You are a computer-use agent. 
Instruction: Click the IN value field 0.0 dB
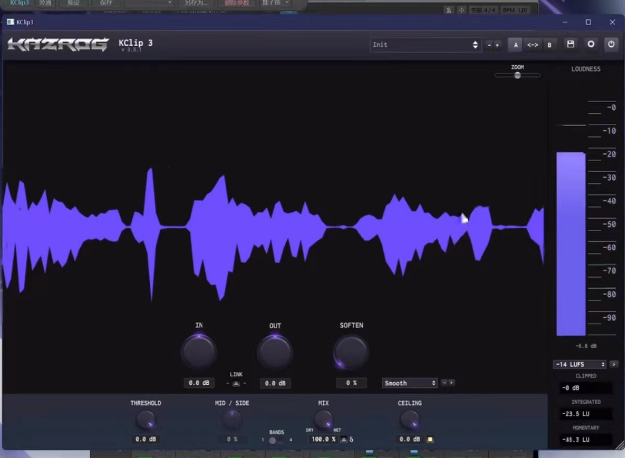pyautogui.click(x=199, y=383)
